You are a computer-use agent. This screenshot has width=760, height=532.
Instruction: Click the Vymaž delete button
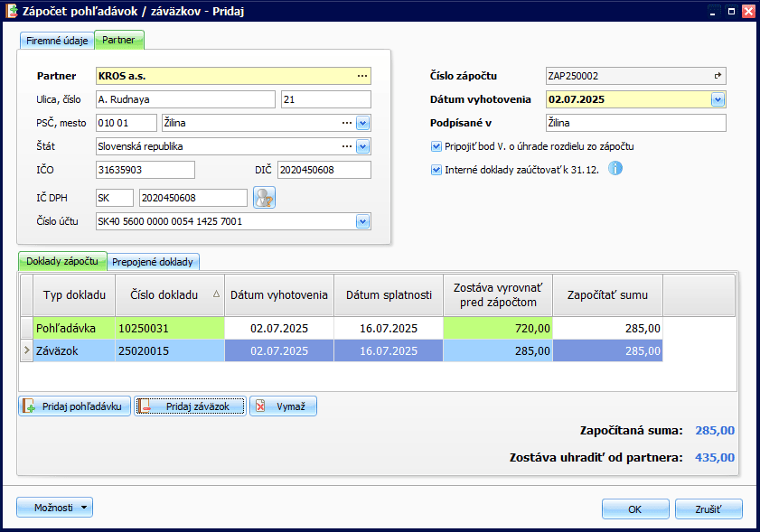[x=283, y=406]
